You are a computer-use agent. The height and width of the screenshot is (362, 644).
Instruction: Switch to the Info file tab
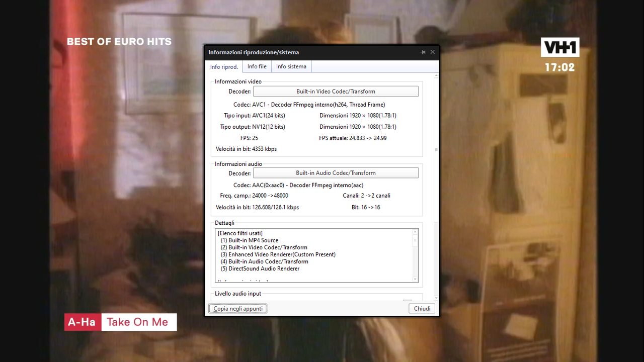257,66
